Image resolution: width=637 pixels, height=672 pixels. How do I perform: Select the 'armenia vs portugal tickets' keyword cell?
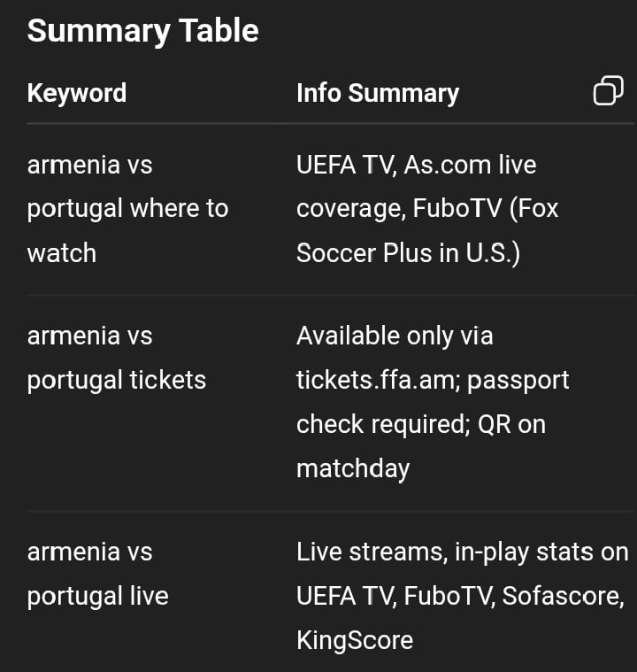(116, 358)
